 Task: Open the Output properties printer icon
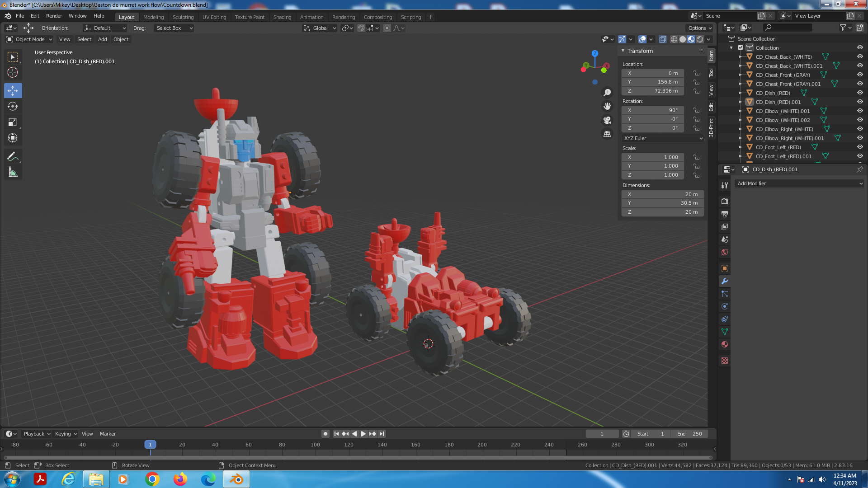point(725,214)
